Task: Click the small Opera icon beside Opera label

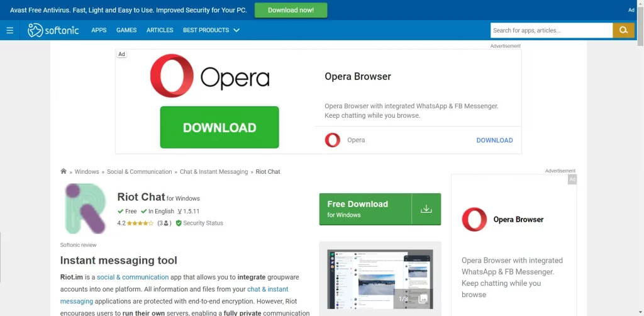Action: tap(333, 140)
